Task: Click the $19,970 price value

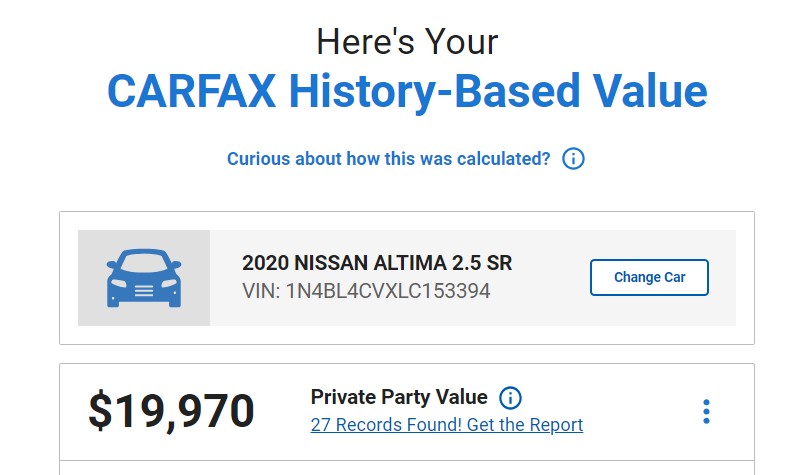Action: click(171, 411)
